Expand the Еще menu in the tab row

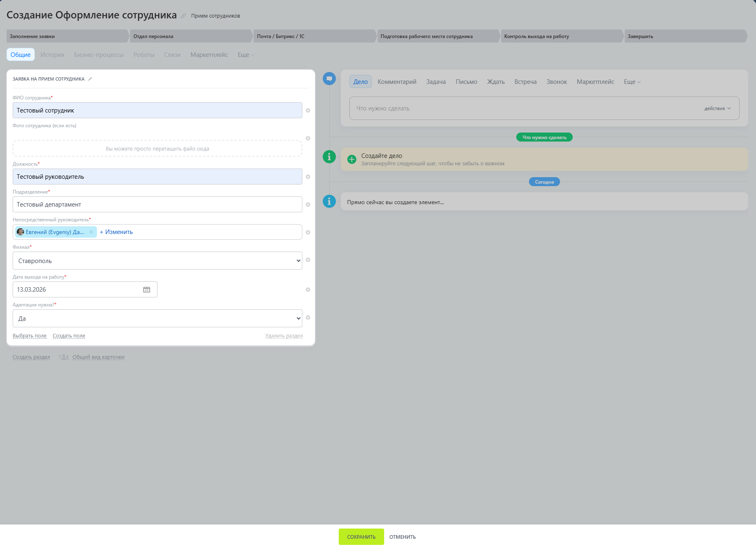click(246, 55)
